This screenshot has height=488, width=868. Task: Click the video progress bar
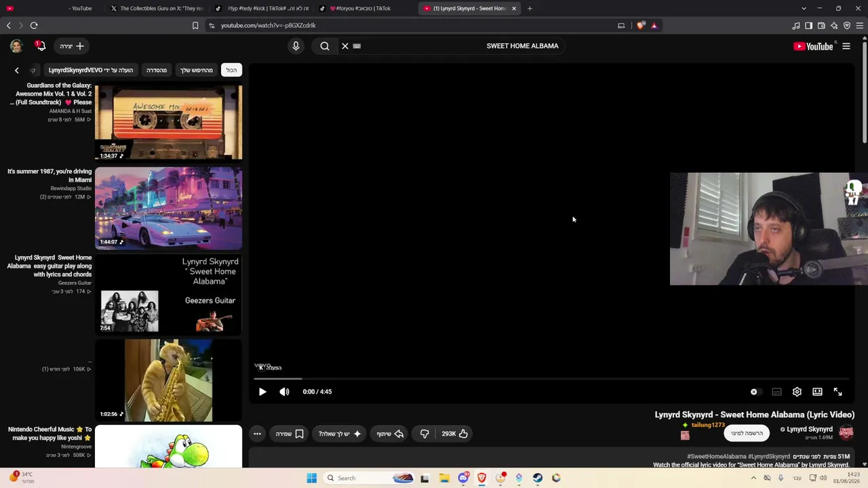(x=551, y=378)
